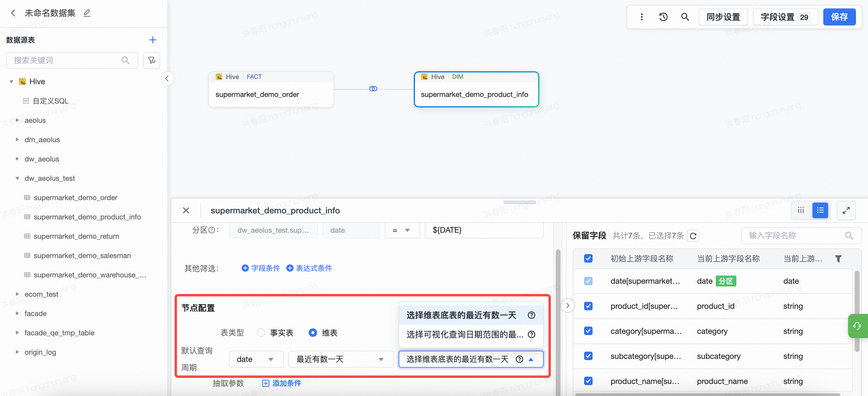The image size is (868, 396).
Task: Open the data source filter icon
Action: pyautogui.click(x=151, y=60)
